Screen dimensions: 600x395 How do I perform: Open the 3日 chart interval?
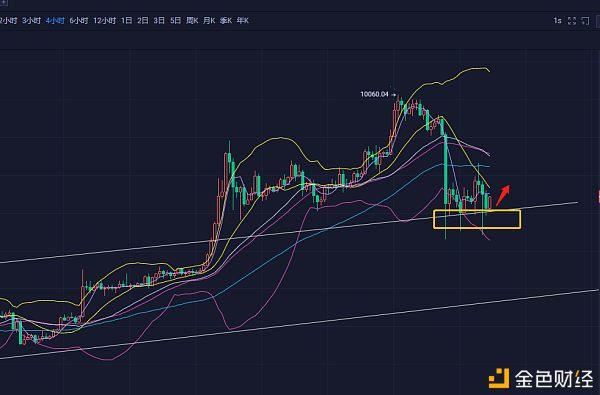pos(159,21)
